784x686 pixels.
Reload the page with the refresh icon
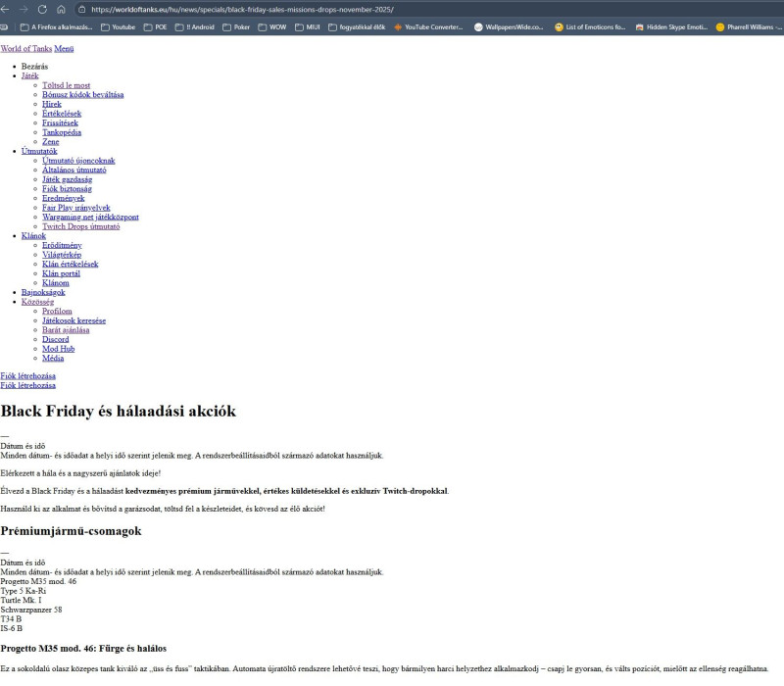click(42, 9)
